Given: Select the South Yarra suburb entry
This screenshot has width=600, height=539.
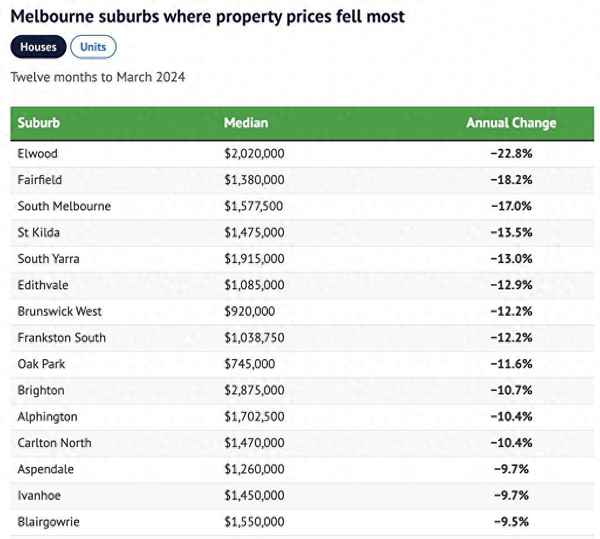Looking at the screenshot, I should 48,259.
